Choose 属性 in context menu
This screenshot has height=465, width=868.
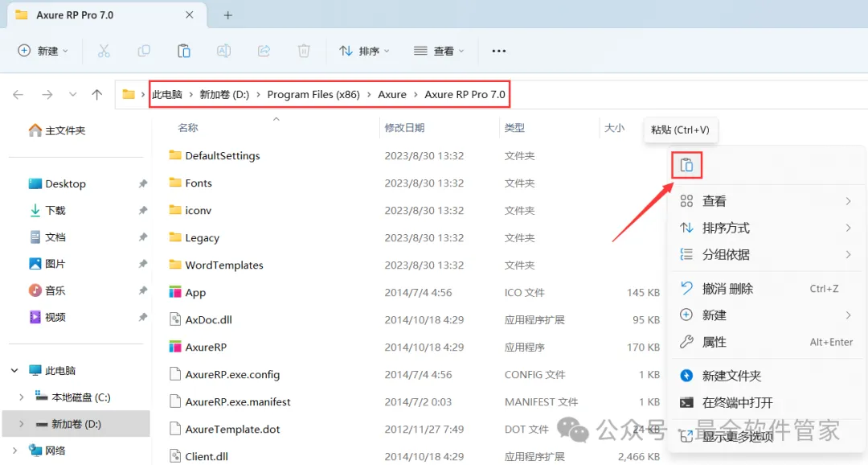[x=767, y=342]
